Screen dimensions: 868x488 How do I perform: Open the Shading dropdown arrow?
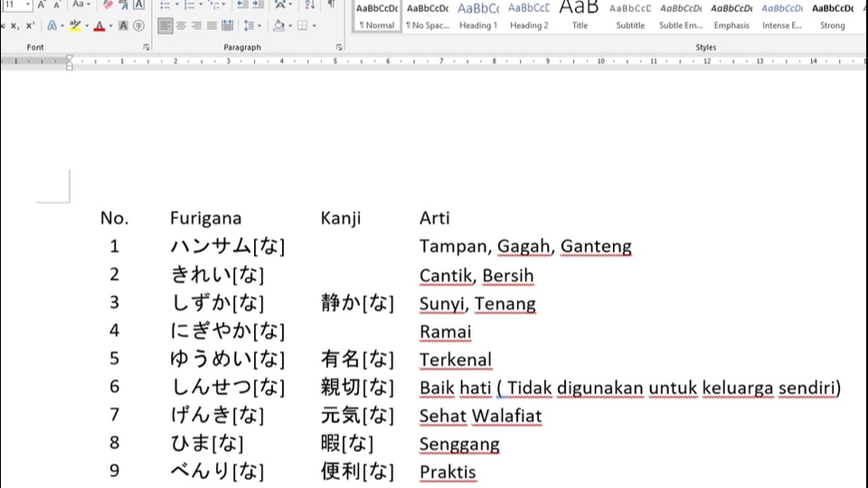coord(290,26)
